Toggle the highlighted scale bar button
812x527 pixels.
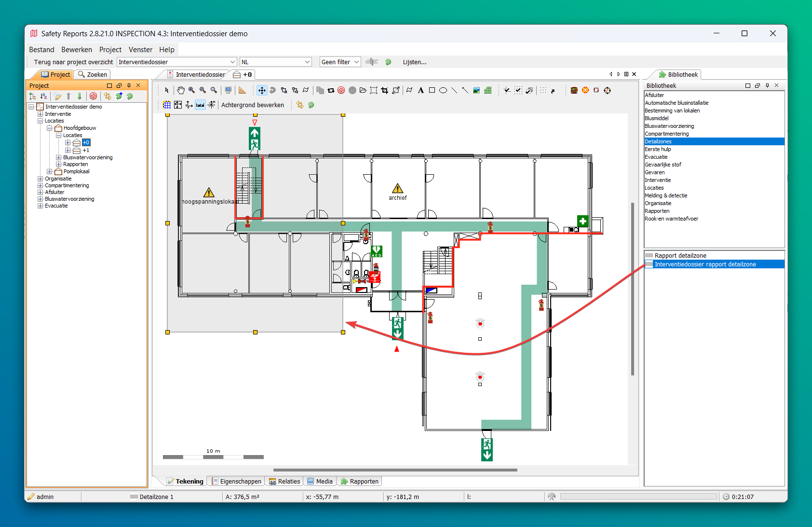[x=200, y=105]
